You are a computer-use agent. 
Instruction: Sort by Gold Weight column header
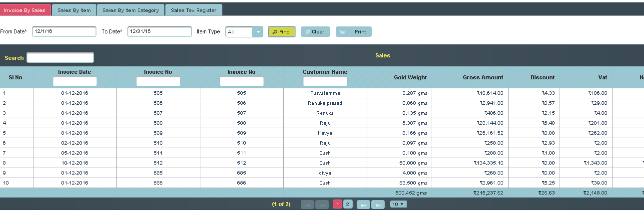click(x=410, y=77)
